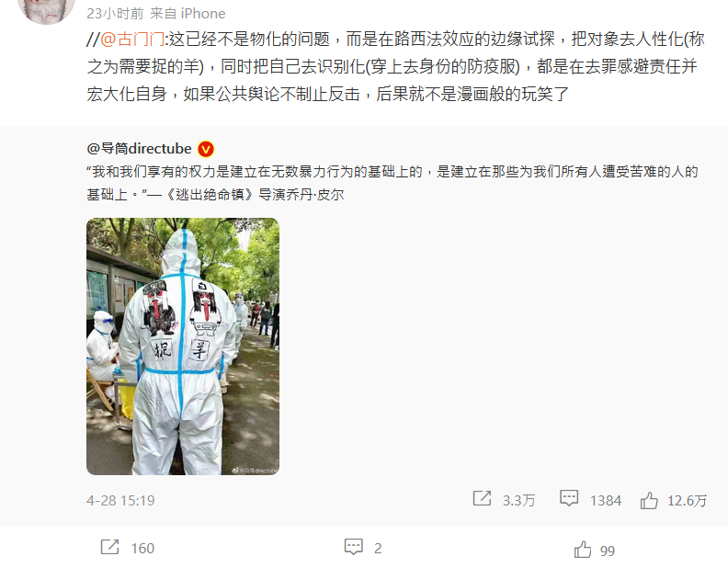Screen dimensions: 728x568
Task: Click the 160 reposts count
Action: click(142, 548)
